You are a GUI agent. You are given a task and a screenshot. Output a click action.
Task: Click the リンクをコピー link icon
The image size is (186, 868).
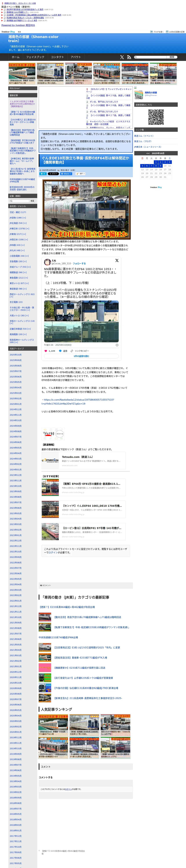click(x=72, y=351)
